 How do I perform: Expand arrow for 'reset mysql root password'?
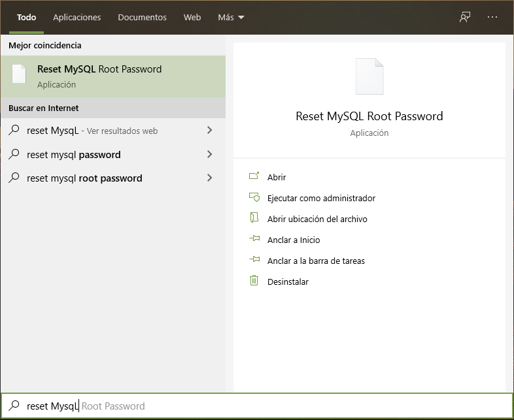(209, 178)
